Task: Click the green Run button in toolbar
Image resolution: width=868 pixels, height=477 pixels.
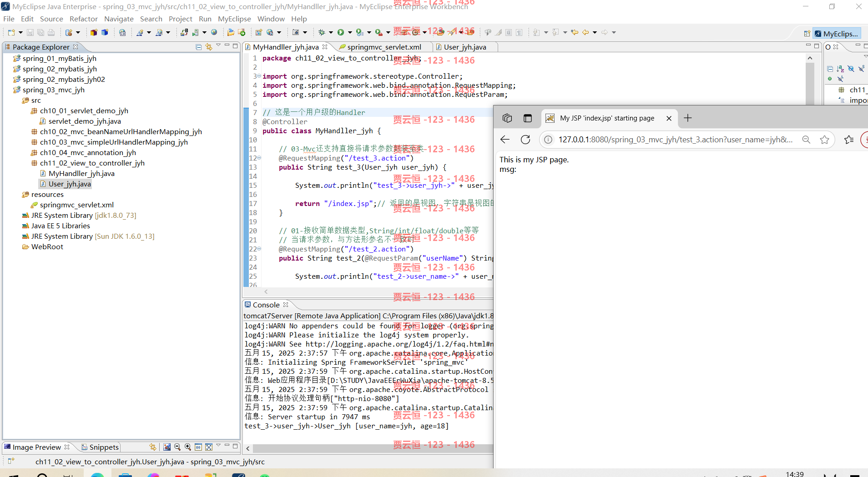Action: [x=341, y=32]
